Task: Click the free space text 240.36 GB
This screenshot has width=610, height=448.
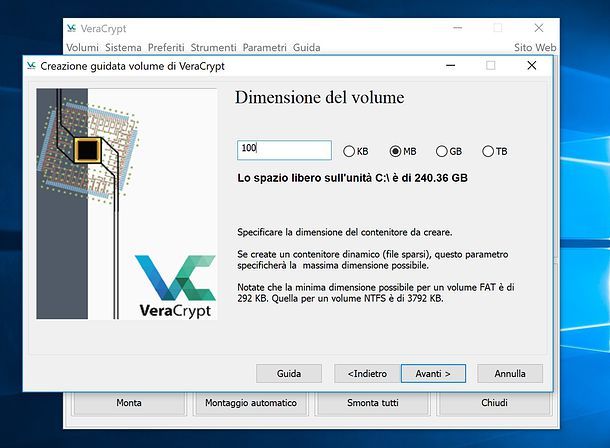Action: coord(352,178)
